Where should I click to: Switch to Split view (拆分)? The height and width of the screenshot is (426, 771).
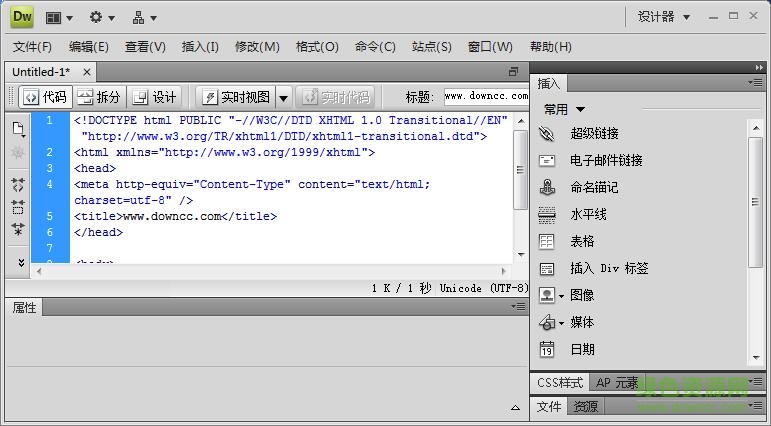click(x=99, y=97)
